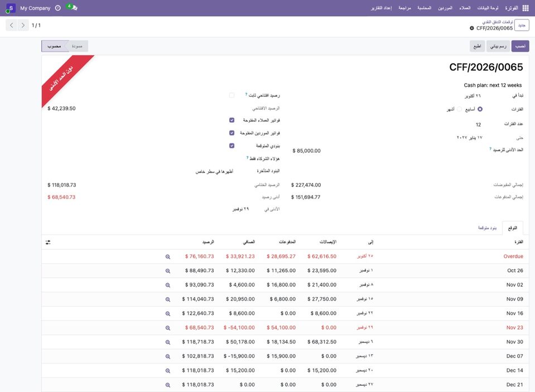The height and width of the screenshot is (392, 535).
Task: Open the إعداد التقارير menu
Action: tap(381, 8)
